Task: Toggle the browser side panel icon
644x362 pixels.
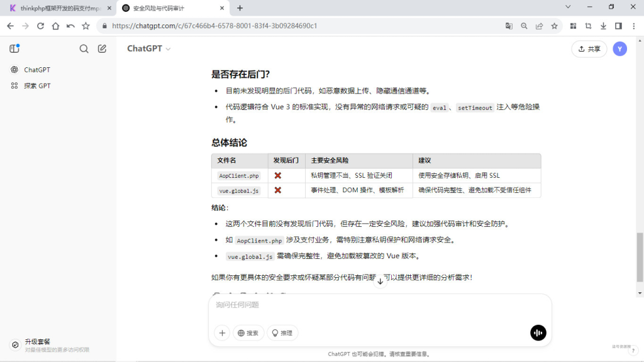Action: click(619, 26)
